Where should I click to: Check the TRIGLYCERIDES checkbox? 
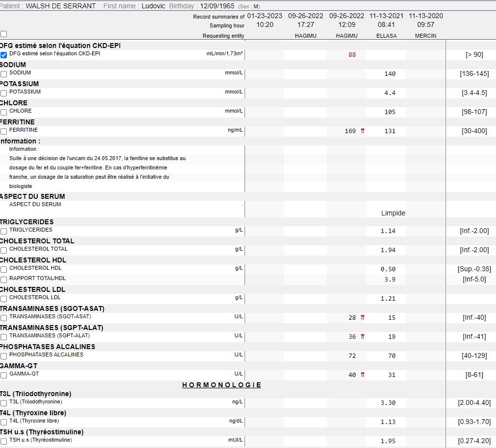click(x=4, y=231)
